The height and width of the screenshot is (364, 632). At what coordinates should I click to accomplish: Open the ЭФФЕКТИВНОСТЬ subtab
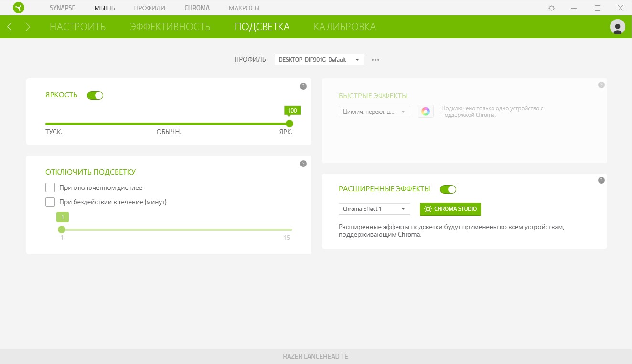point(170,27)
